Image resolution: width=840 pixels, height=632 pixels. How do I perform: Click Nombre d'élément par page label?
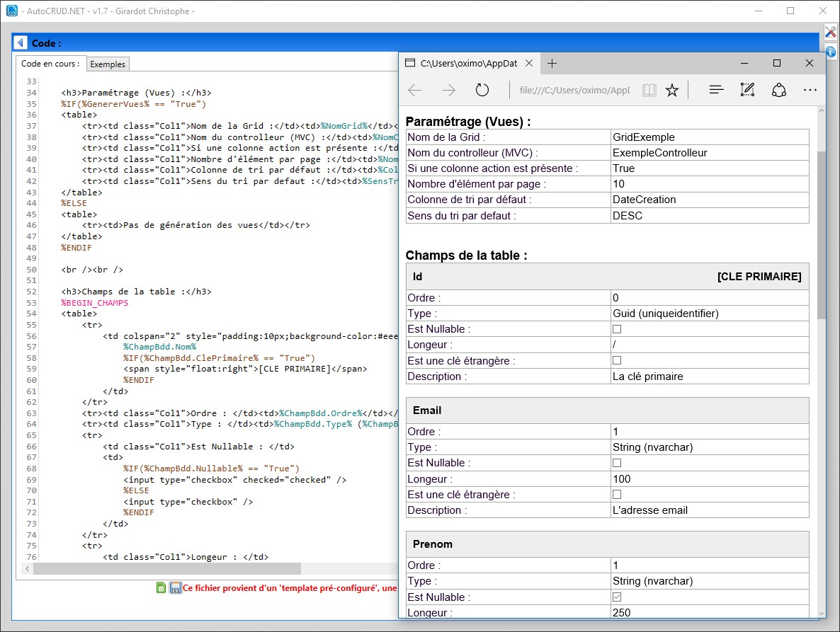476,184
